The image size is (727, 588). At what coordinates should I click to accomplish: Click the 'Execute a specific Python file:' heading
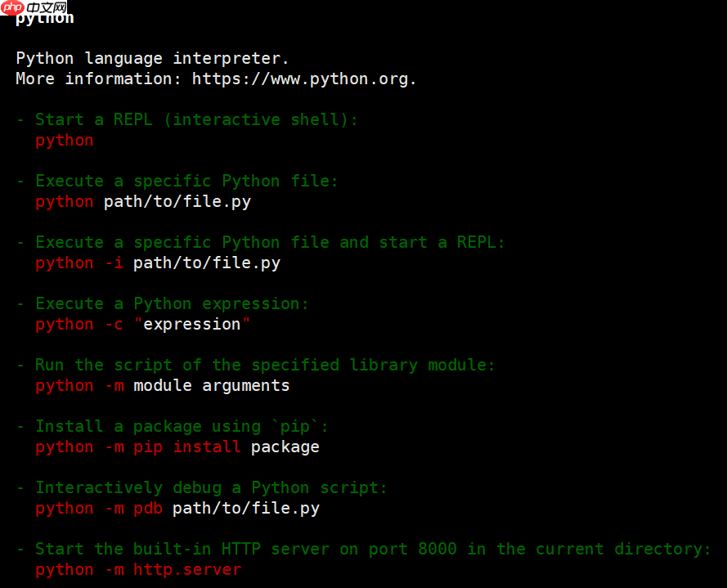click(186, 181)
